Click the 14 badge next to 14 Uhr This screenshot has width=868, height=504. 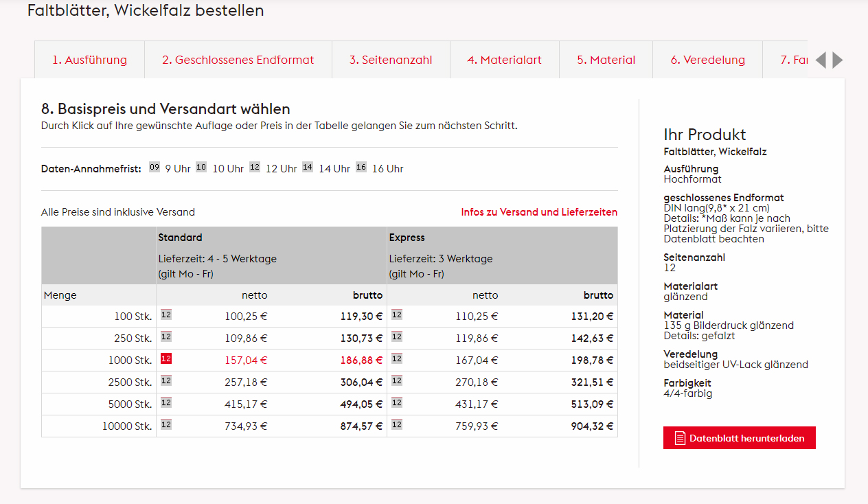(x=308, y=166)
